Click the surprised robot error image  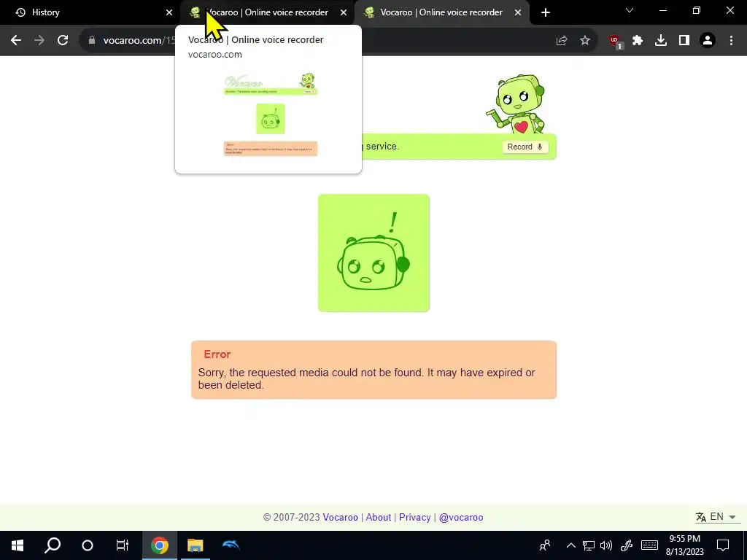374,253
